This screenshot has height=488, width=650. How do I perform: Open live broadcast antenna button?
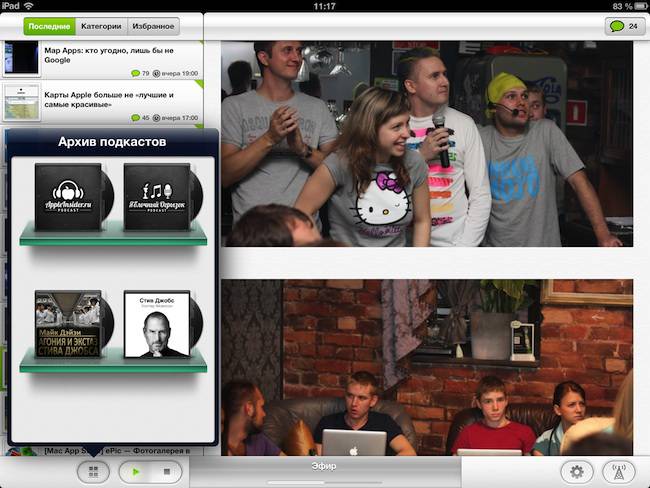click(618, 472)
